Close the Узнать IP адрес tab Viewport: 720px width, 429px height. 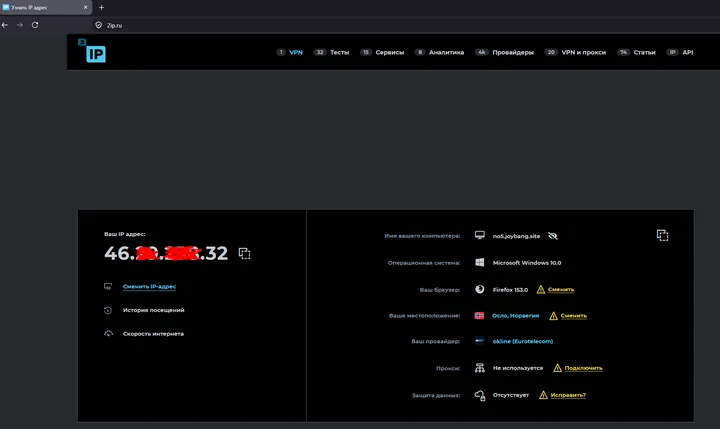pyautogui.click(x=85, y=7)
